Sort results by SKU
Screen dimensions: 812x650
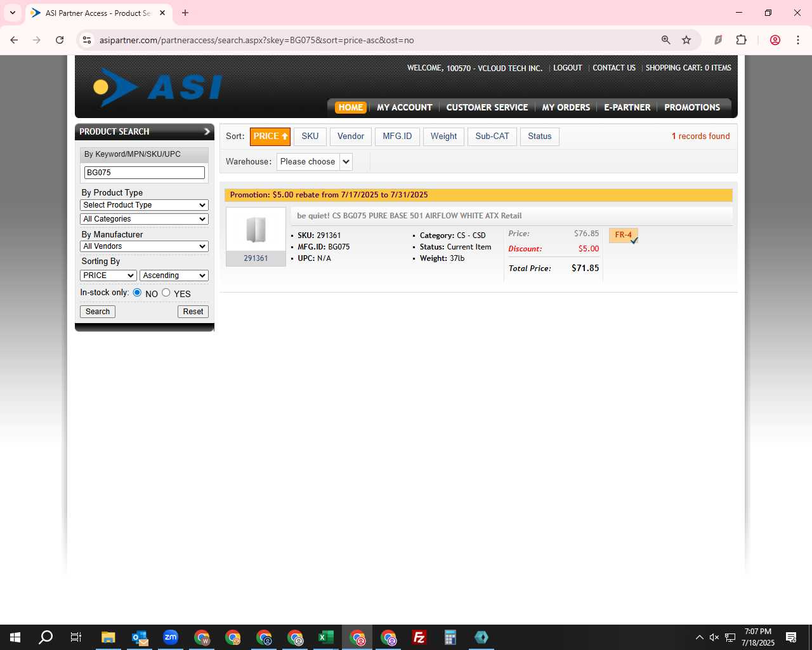point(310,136)
